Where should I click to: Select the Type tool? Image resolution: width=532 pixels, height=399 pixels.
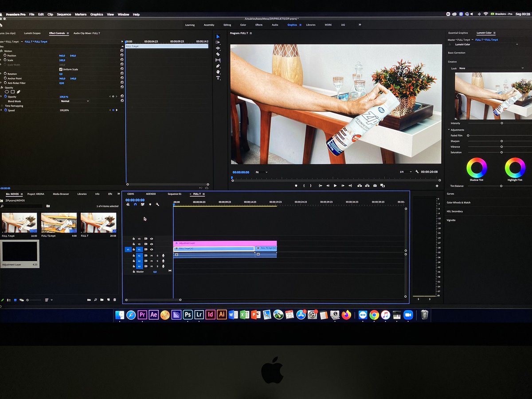click(x=218, y=78)
